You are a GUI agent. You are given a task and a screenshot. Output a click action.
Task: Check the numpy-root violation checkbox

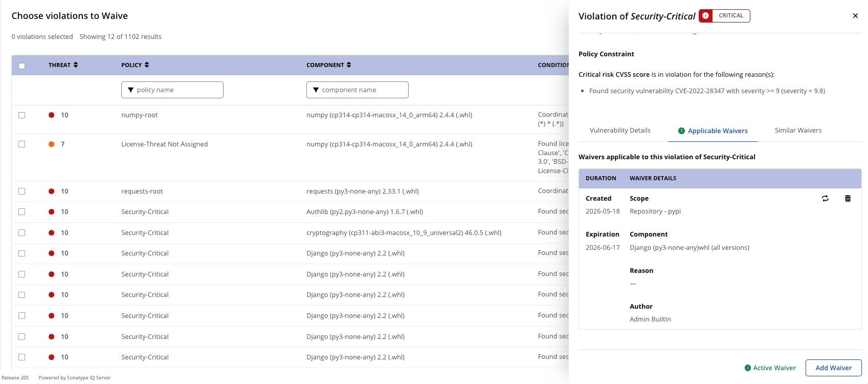pos(21,115)
